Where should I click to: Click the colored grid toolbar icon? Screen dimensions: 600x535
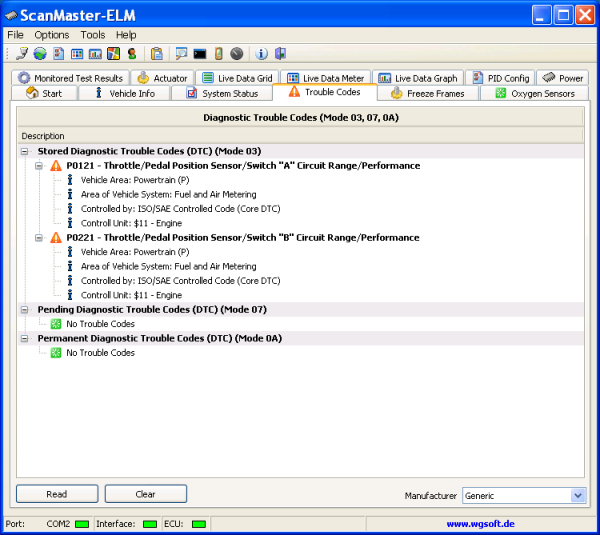77,54
